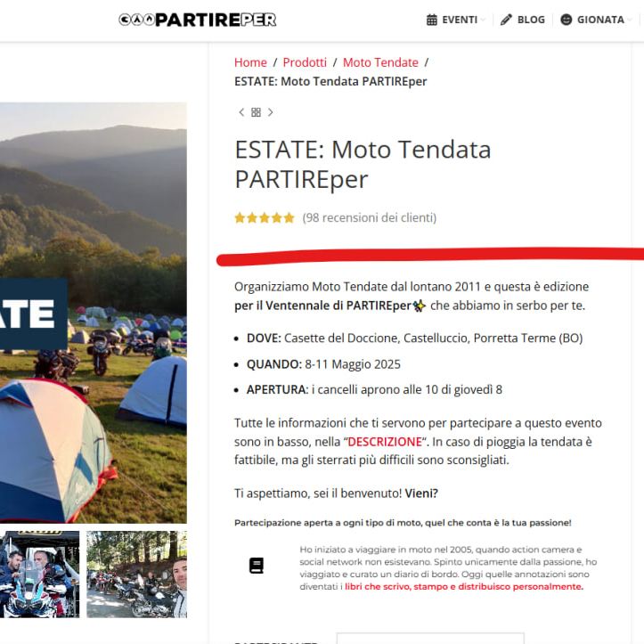Go to next product with right chevron
Viewport: 644px width, 644px height.
point(270,112)
